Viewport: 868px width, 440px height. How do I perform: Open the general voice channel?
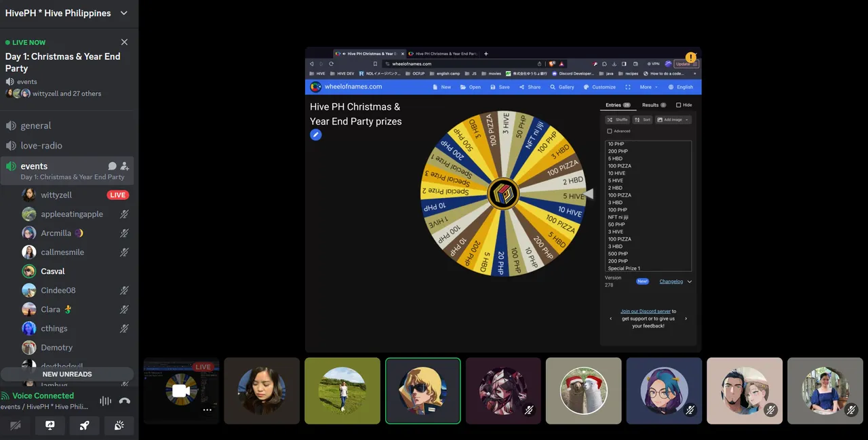point(35,125)
